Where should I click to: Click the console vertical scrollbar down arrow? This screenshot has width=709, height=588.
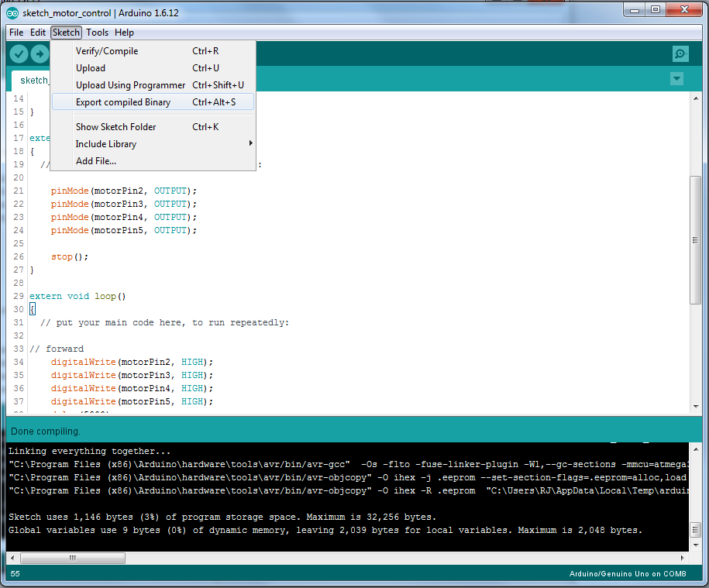coord(696,545)
